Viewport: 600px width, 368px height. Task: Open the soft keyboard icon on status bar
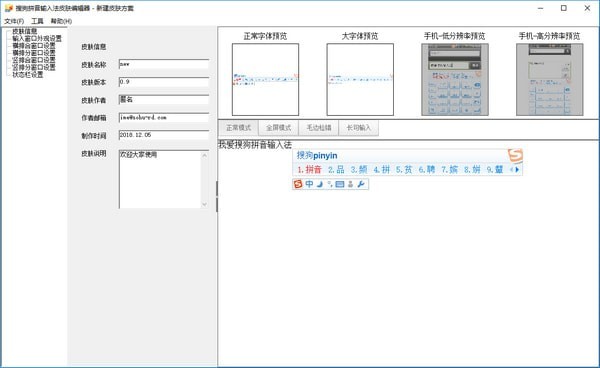coord(340,184)
